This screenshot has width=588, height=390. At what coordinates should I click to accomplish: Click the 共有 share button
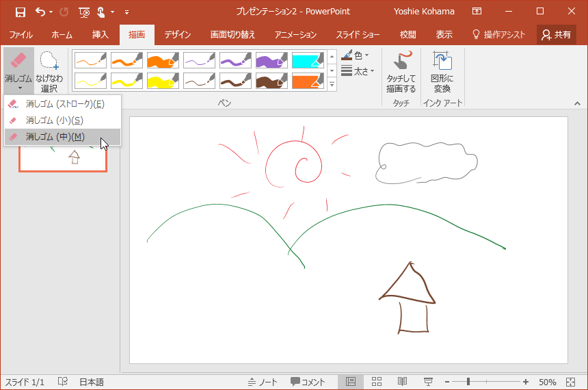[557, 35]
